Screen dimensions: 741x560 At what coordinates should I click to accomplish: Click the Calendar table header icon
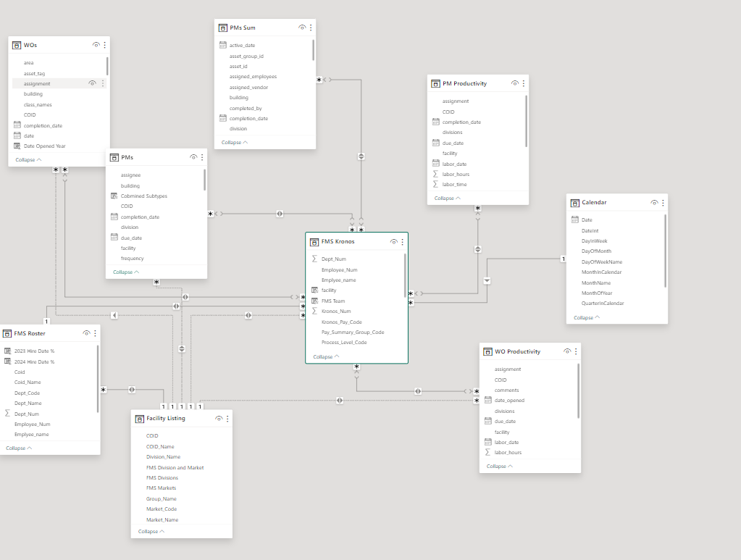pyautogui.click(x=574, y=203)
